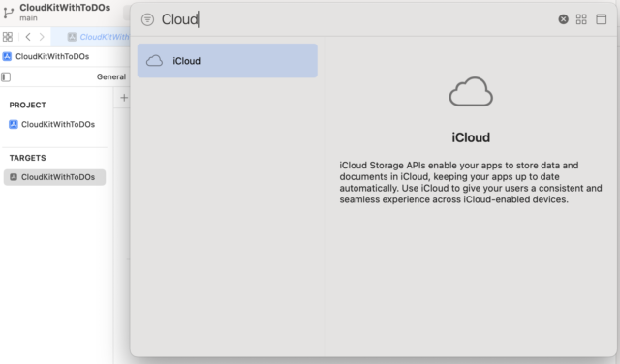Click the iCloud description text
620x364 pixels.
(471, 182)
